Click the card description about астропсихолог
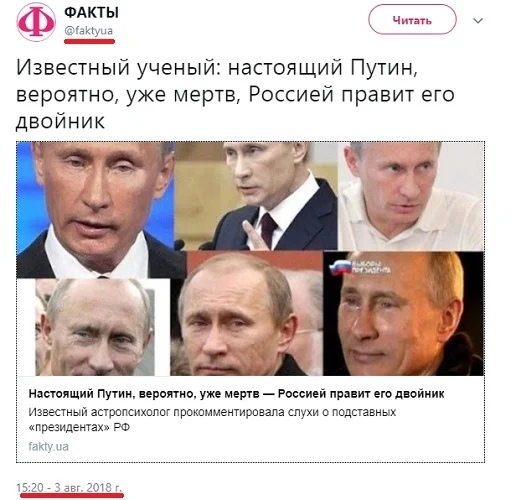 pos(212,419)
